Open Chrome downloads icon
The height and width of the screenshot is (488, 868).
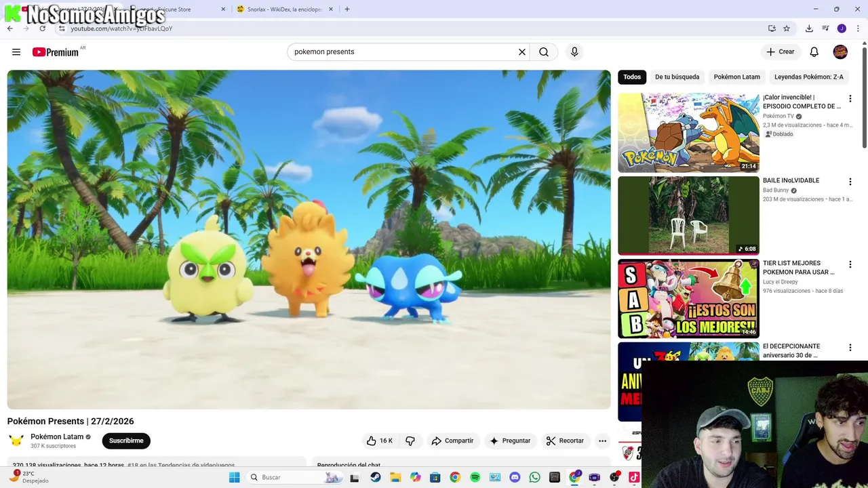pyautogui.click(x=809, y=28)
